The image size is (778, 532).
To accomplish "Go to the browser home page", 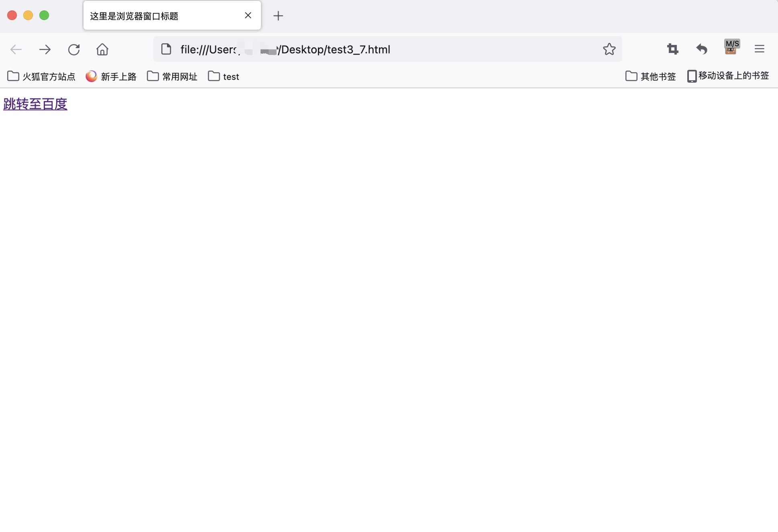I will pyautogui.click(x=102, y=49).
